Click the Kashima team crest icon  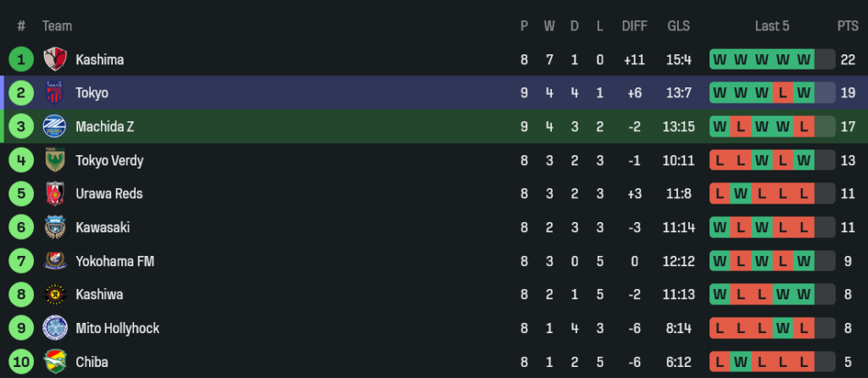pos(55,59)
